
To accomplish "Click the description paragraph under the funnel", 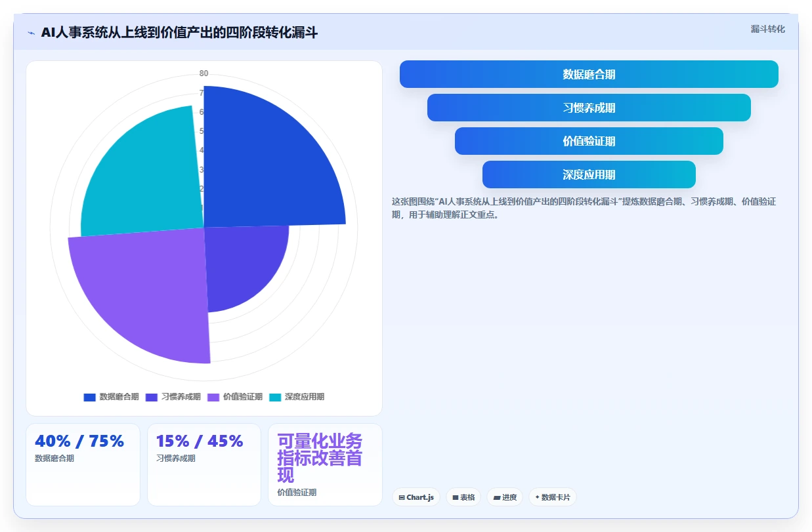I will click(584, 208).
